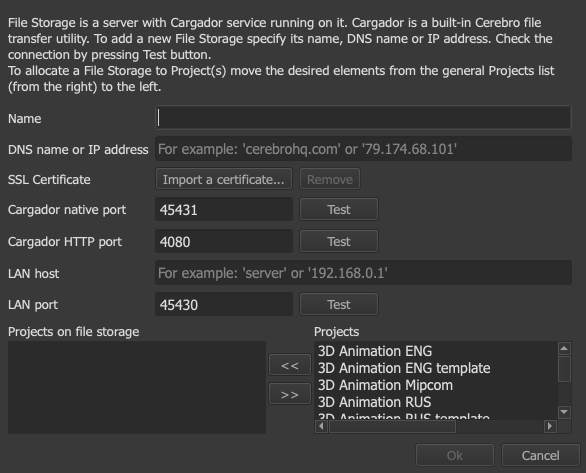Click the Projects list vertical scrollbar thumb
The image size is (586, 473).
[564, 369]
